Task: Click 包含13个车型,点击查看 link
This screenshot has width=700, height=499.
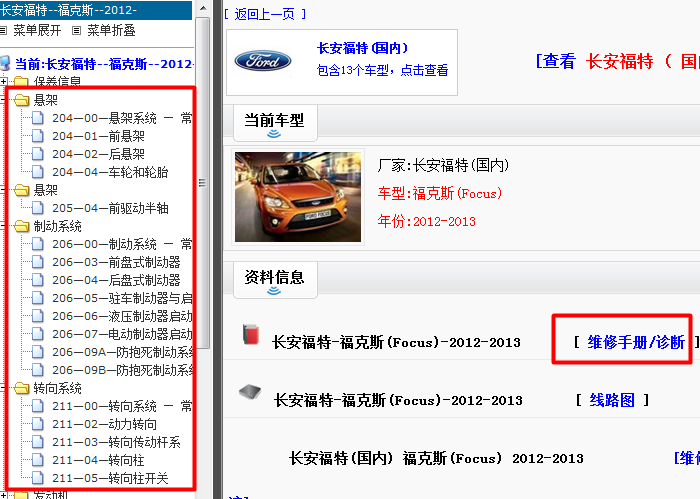Action: (x=383, y=70)
